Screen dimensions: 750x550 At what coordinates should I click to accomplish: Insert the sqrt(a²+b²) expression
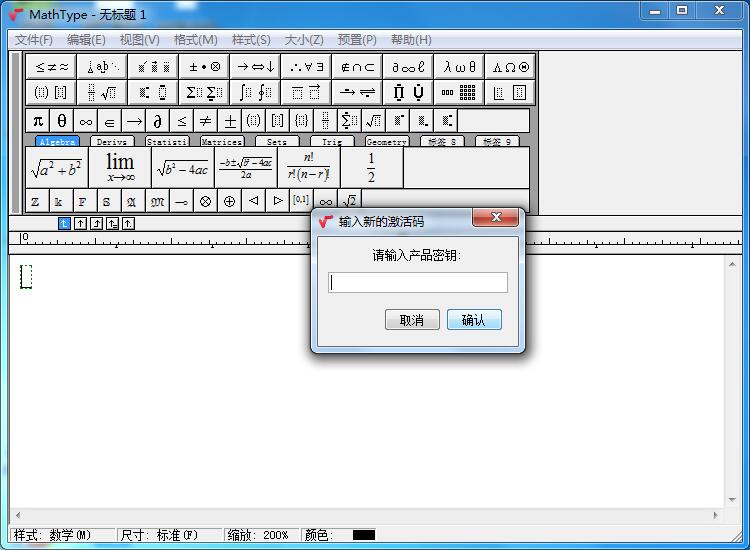coord(57,167)
